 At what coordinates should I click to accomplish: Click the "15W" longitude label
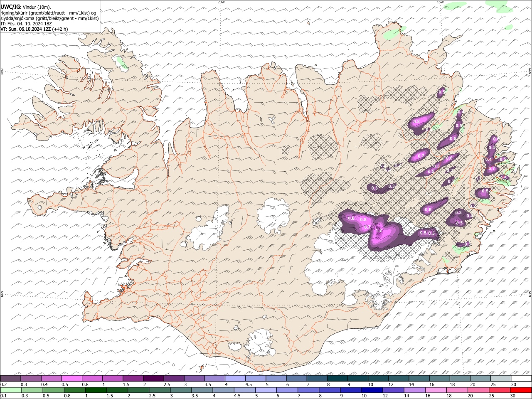[x=440, y=2]
